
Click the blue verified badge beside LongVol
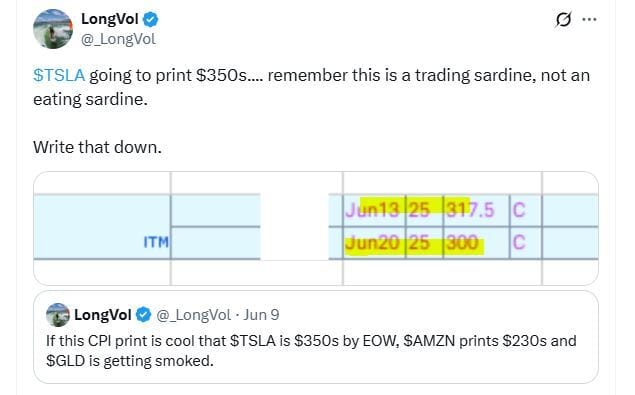pos(151,19)
